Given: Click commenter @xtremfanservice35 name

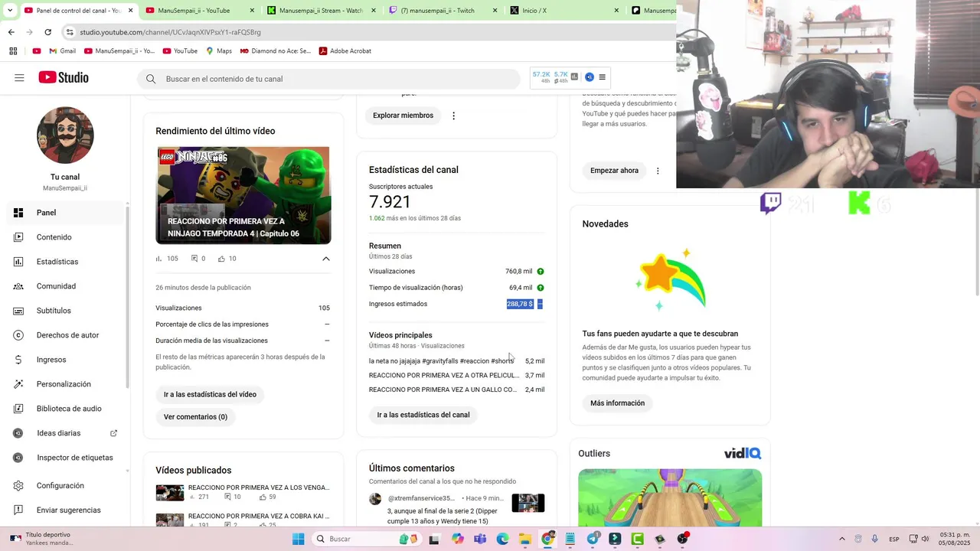Looking at the screenshot, I should [421, 498].
